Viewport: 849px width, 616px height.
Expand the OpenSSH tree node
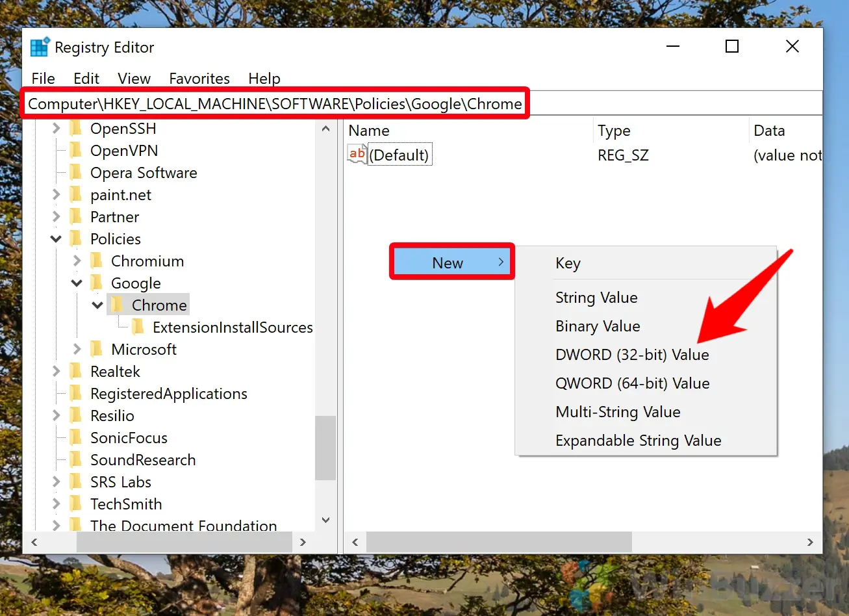[x=56, y=128]
